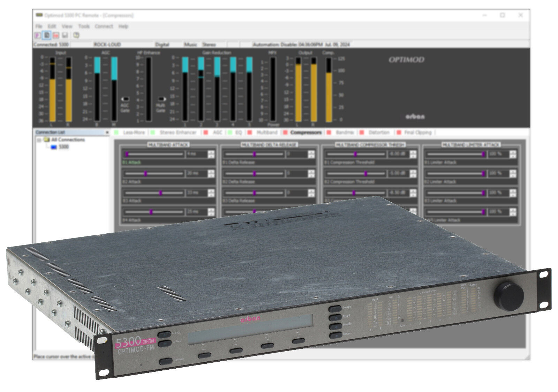Open the Connect menu

click(104, 26)
